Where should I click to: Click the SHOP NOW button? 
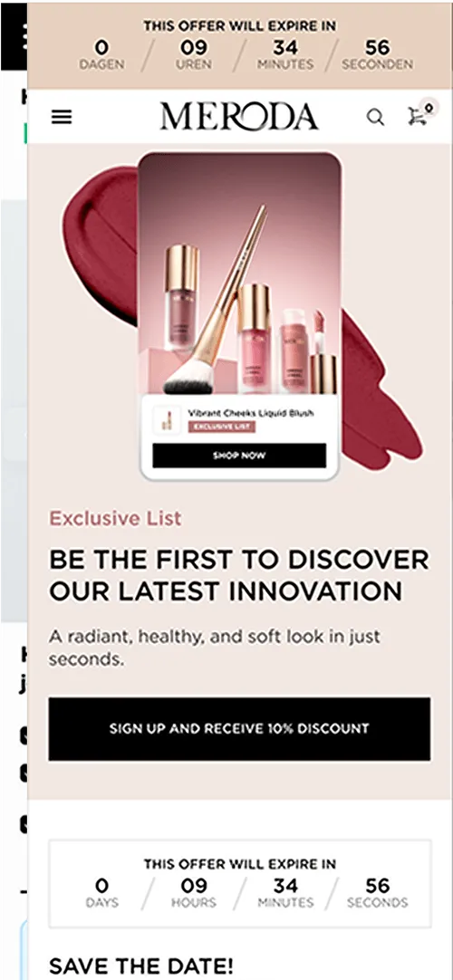coord(239,456)
